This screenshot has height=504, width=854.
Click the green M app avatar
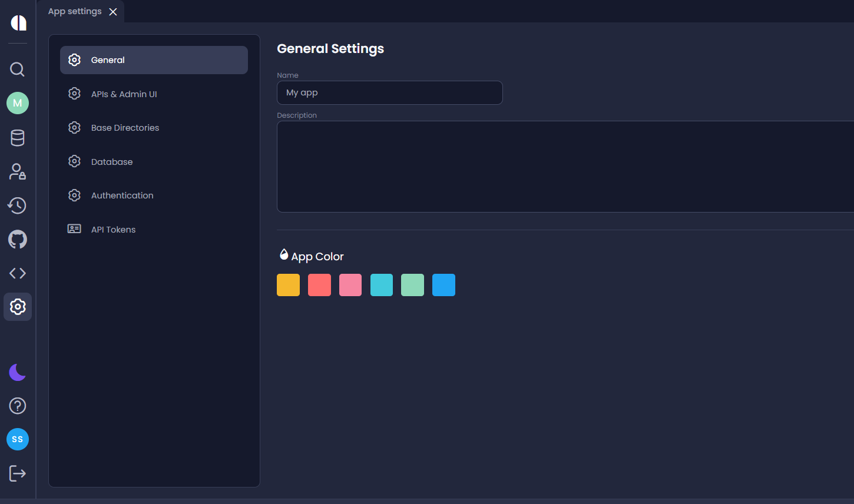tap(18, 103)
